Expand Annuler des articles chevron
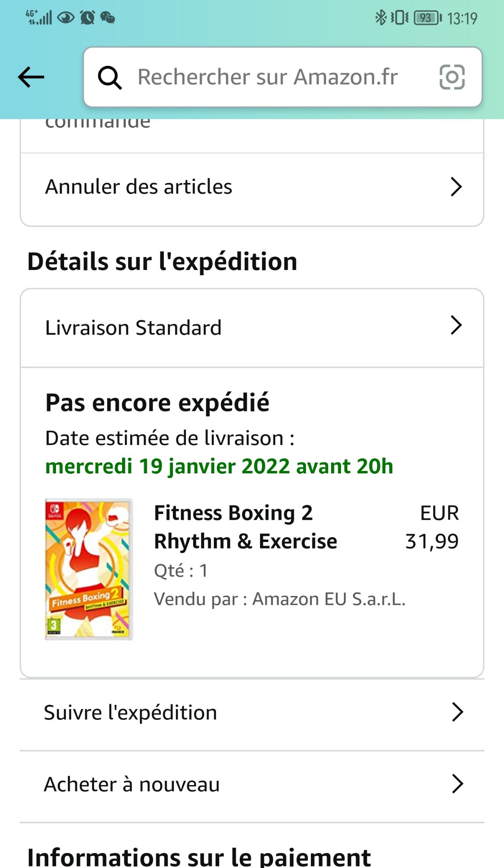 point(457,187)
